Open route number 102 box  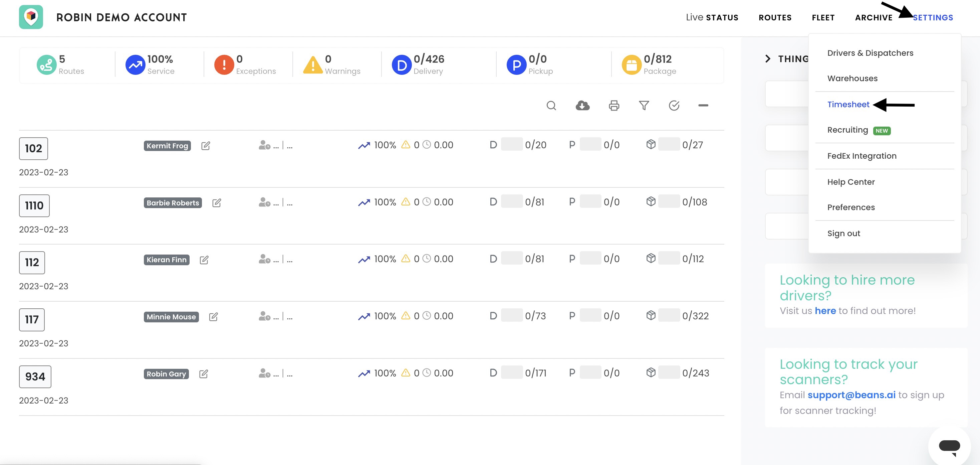(33, 149)
